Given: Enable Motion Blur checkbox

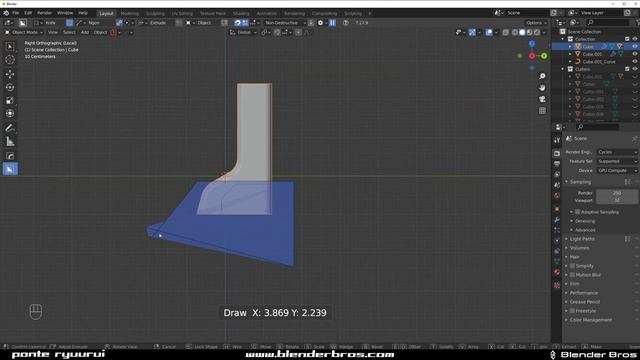Looking at the screenshot, I should point(572,275).
